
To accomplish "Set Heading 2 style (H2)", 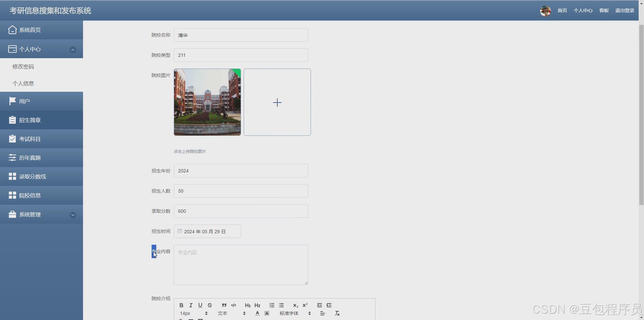I will click(257, 305).
